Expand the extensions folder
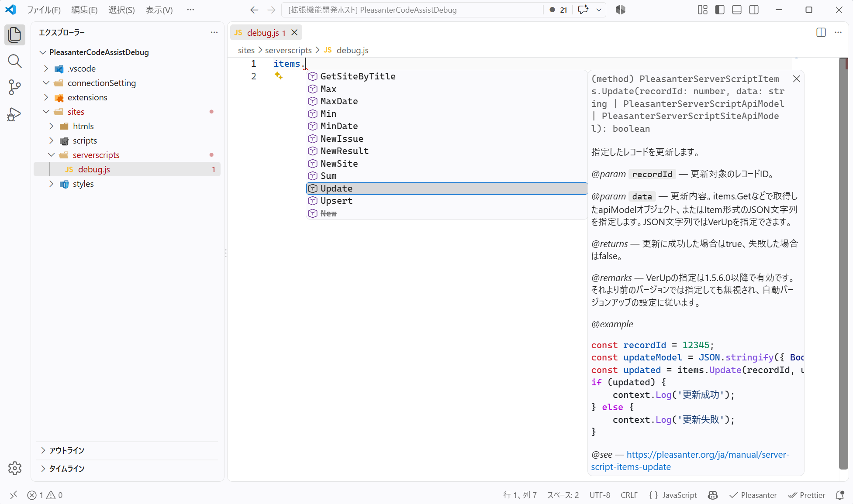 pos(46,97)
